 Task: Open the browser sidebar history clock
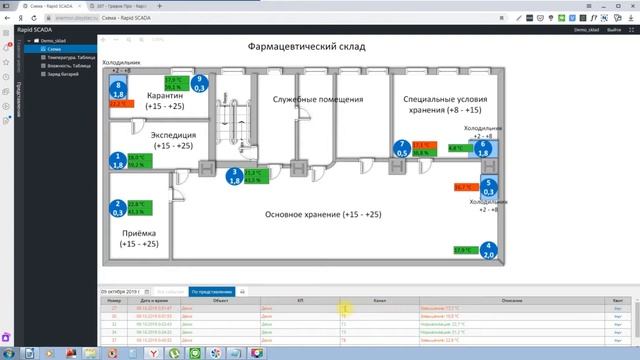point(6,77)
